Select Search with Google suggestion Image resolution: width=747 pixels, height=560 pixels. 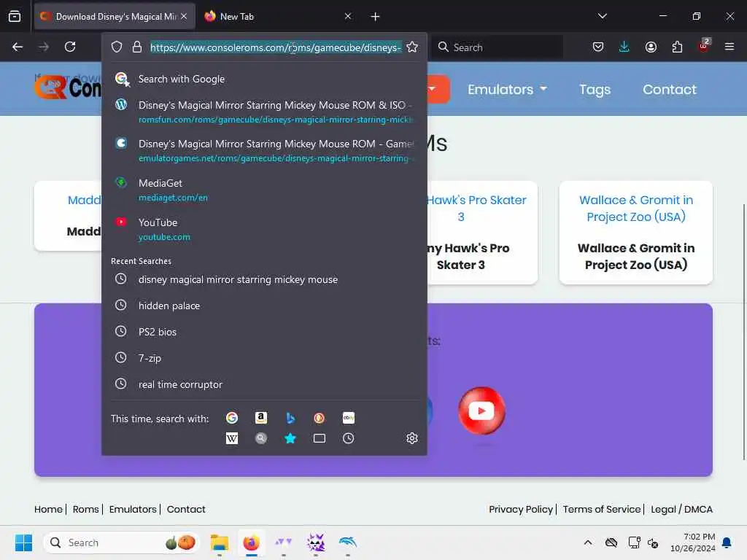click(264, 79)
